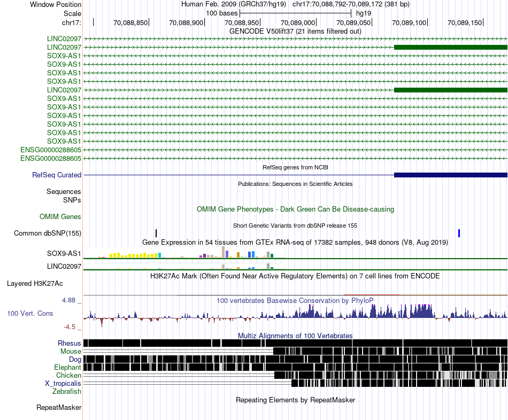Open Short Genetic Variants from dbSNP title
Screen dimensions: 508x420
pyautogui.click(x=295, y=225)
